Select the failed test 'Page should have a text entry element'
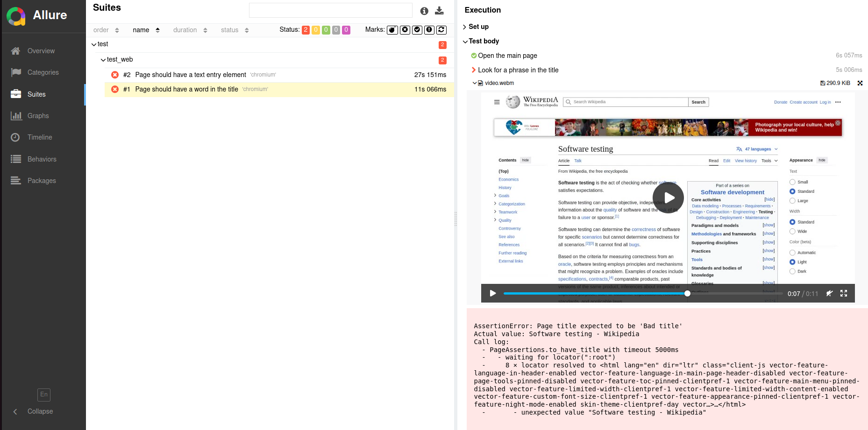This screenshot has width=868, height=430. 191,75
